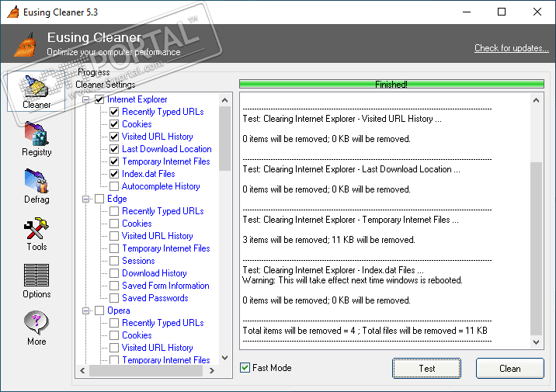
Task: Enable Edge Saved Passwords checkbox
Action: tap(114, 298)
